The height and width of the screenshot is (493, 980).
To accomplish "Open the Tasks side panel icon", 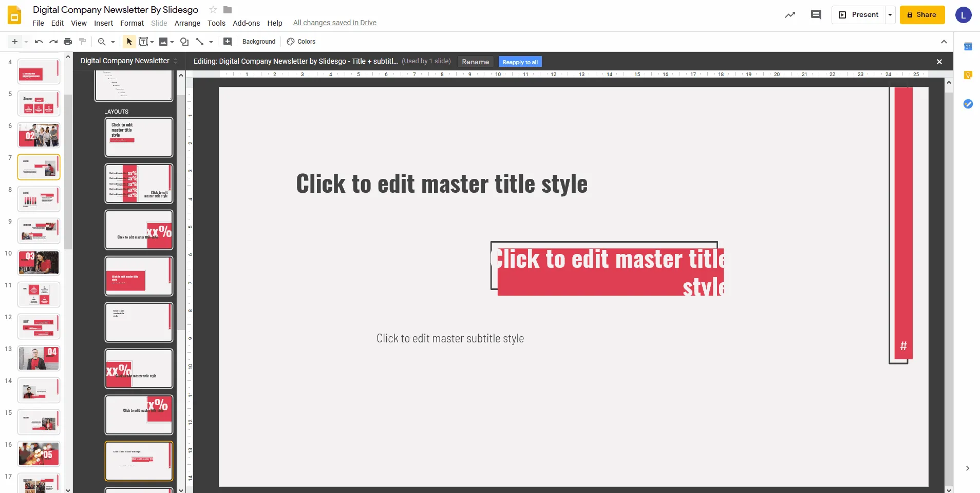I will coord(968,104).
